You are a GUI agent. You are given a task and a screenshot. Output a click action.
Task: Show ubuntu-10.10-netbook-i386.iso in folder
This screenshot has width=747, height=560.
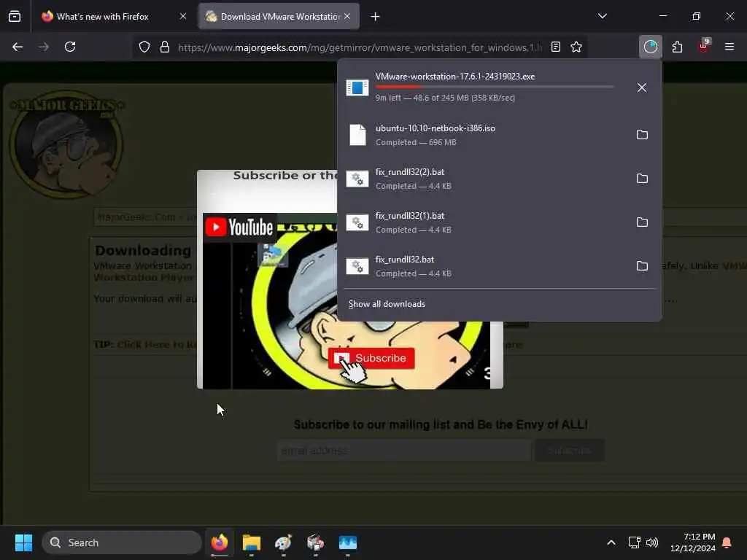(642, 135)
